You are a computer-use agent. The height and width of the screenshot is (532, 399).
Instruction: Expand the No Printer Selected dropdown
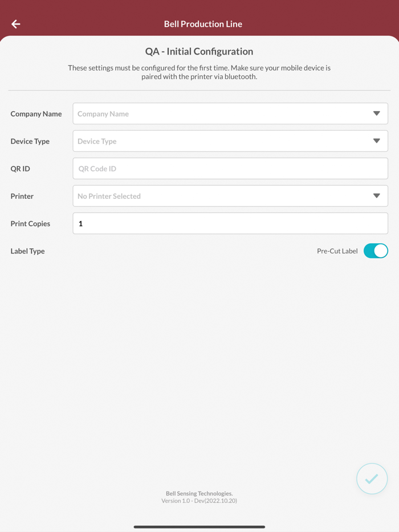(x=230, y=195)
